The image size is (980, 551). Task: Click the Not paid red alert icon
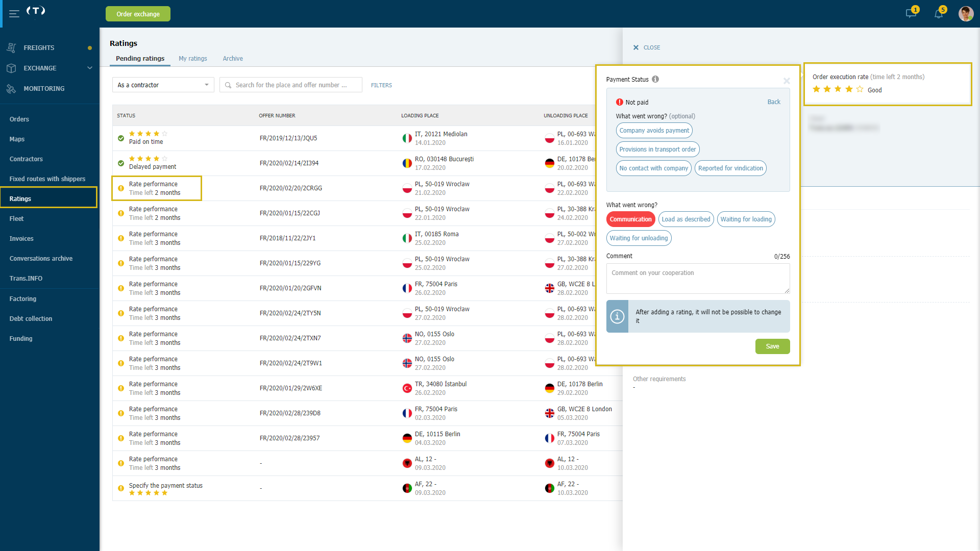point(620,102)
